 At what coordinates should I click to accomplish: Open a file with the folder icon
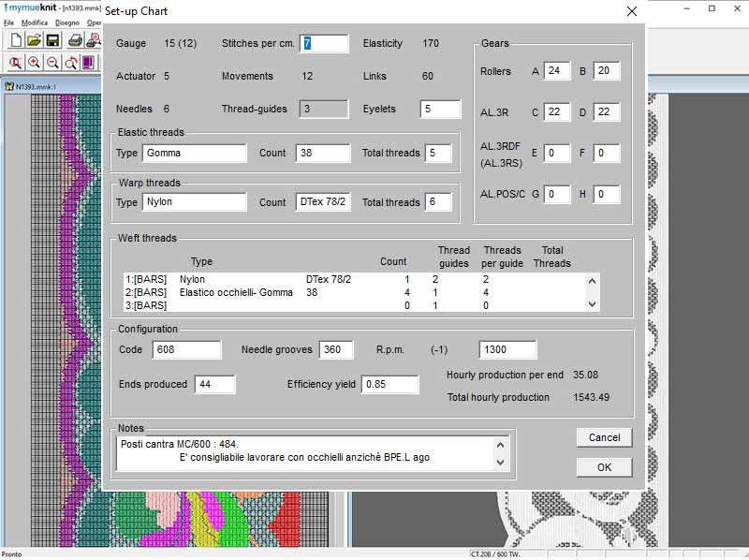(x=35, y=40)
